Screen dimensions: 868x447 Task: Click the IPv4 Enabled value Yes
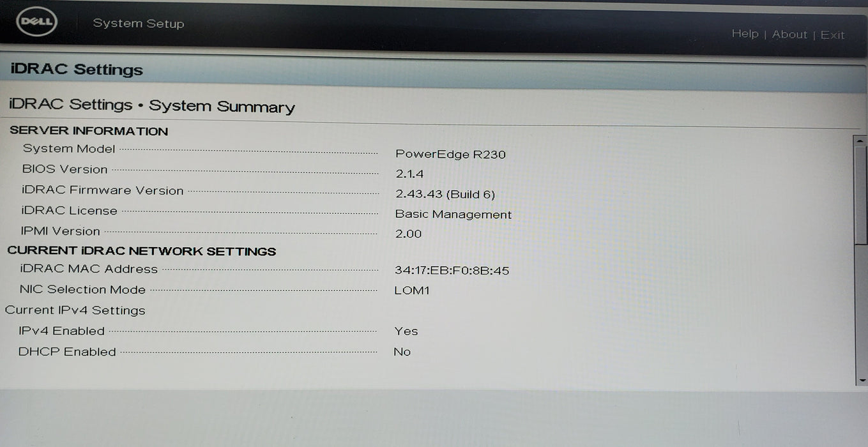tap(406, 331)
